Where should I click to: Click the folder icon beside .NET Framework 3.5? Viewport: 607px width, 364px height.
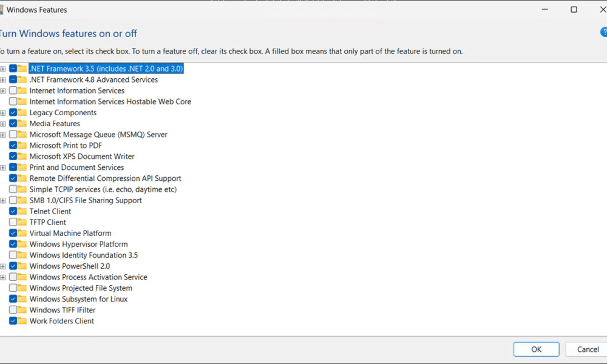pos(22,69)
